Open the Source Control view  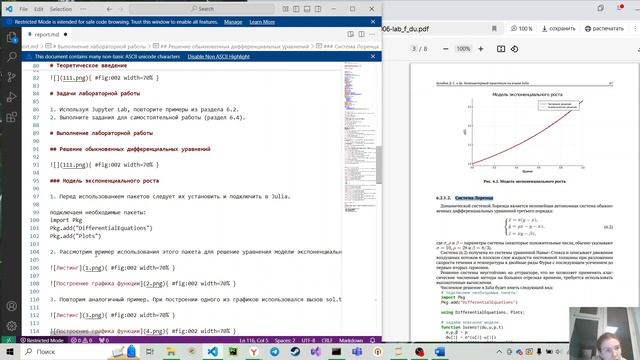pyautogui.click(x=11, y=77)
